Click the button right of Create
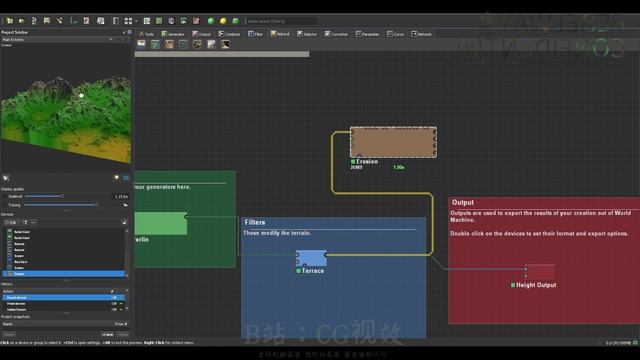Screen dimensions: 640x360 (123, 334)
